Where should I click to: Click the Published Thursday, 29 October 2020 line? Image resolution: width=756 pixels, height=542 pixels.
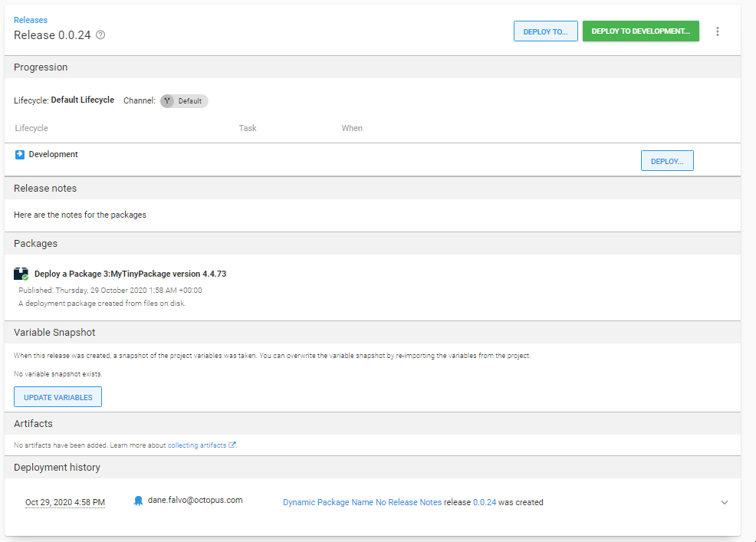(x=110, y=291)
